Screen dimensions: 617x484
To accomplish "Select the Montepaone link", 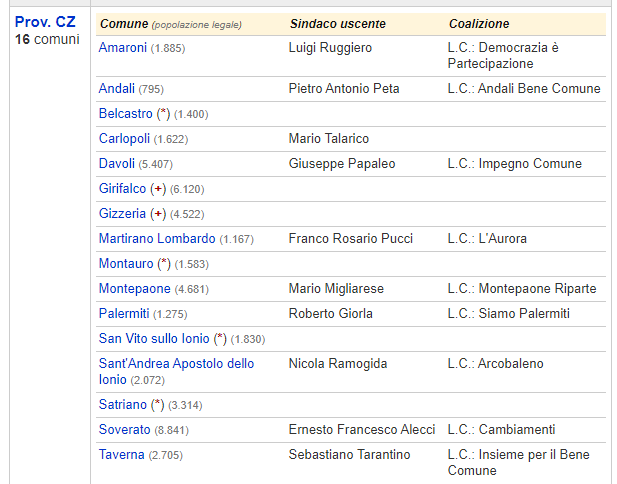I will click(134, 289).
